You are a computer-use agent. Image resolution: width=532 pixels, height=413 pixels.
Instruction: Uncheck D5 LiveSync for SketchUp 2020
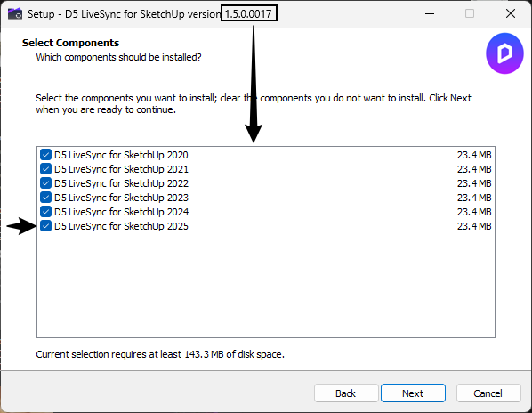coord(45,155)
